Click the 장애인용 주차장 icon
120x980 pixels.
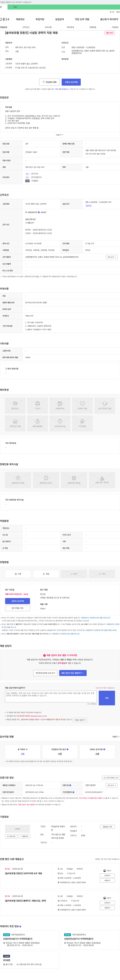tap(18, 480)
